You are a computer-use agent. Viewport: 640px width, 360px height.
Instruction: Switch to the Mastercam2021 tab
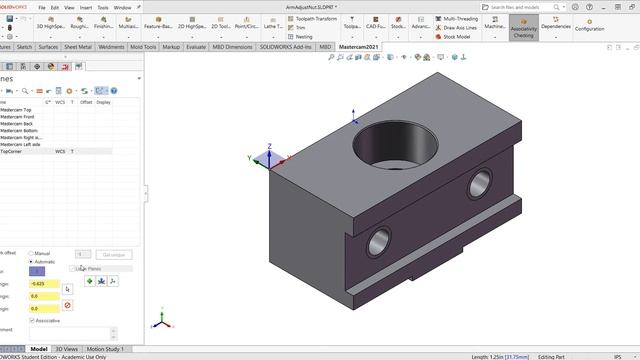pos(358,47)
